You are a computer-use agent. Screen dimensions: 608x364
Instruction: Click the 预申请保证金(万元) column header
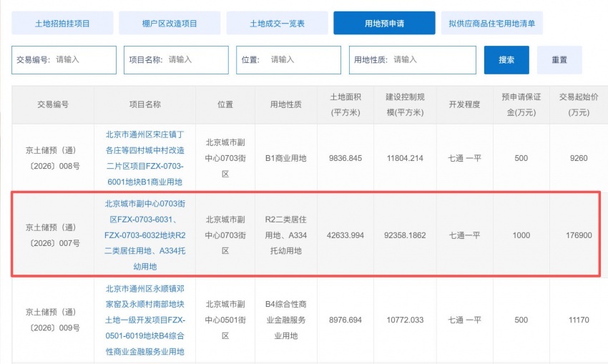coord(521,104)
